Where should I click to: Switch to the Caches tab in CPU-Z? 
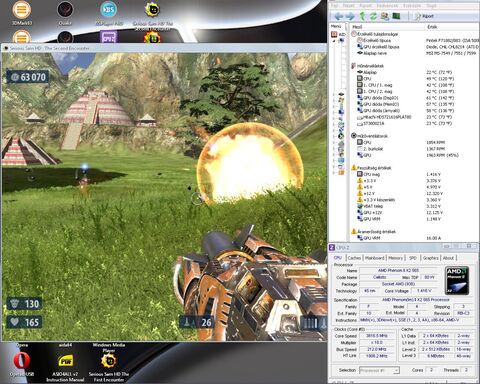[354, 258]
